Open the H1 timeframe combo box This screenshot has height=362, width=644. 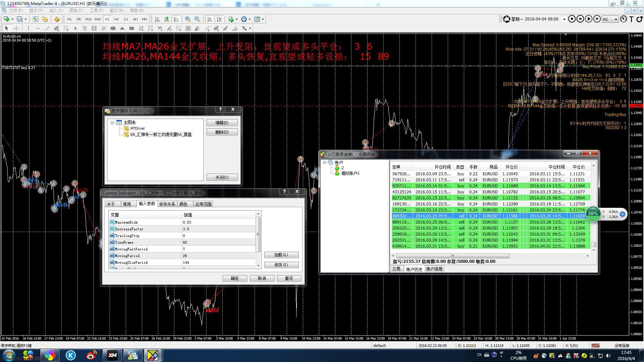[x=610, y=19]
